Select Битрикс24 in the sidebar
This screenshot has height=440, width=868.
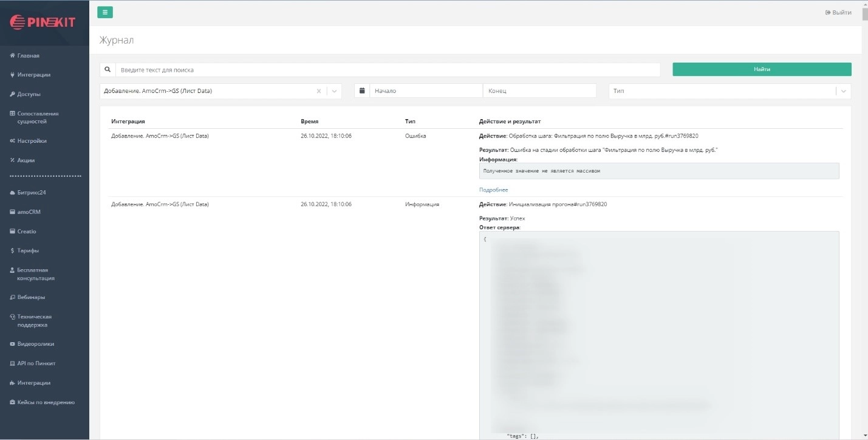point(32,193)
